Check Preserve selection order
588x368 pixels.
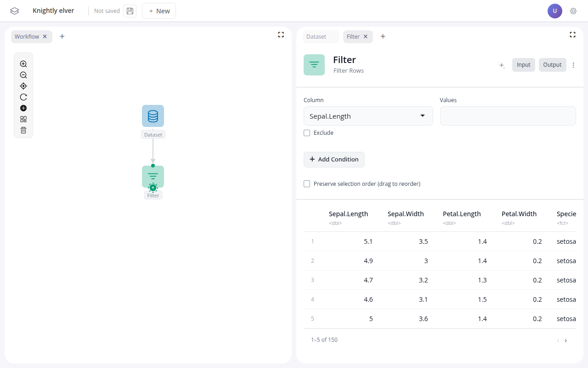coord(307,184)
